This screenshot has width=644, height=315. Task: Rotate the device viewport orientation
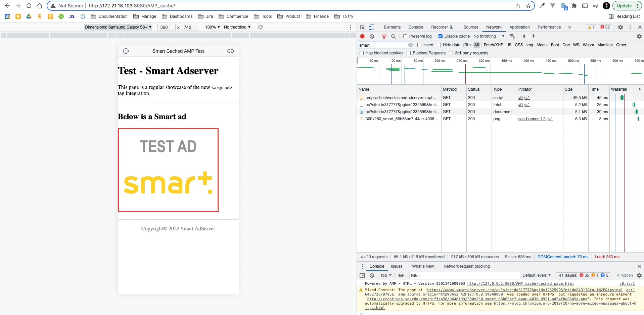[x=261, y=27]
